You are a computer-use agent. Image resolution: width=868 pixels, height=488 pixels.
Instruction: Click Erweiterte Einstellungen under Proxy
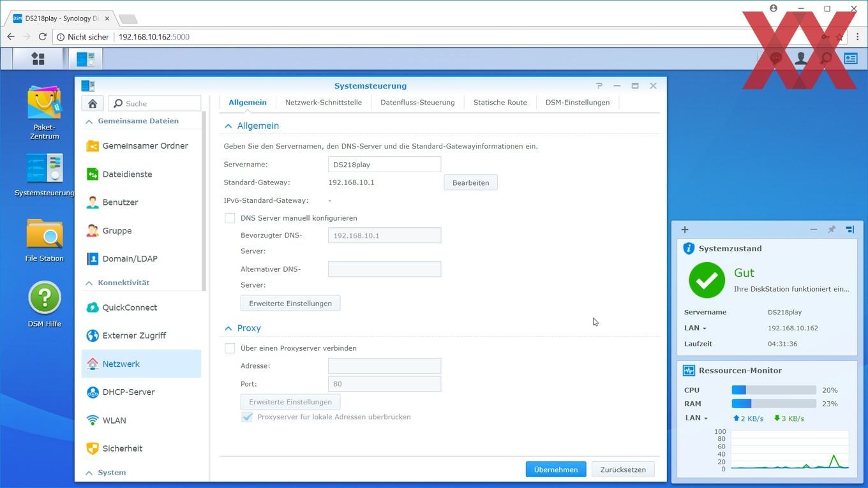pos(290,402)
